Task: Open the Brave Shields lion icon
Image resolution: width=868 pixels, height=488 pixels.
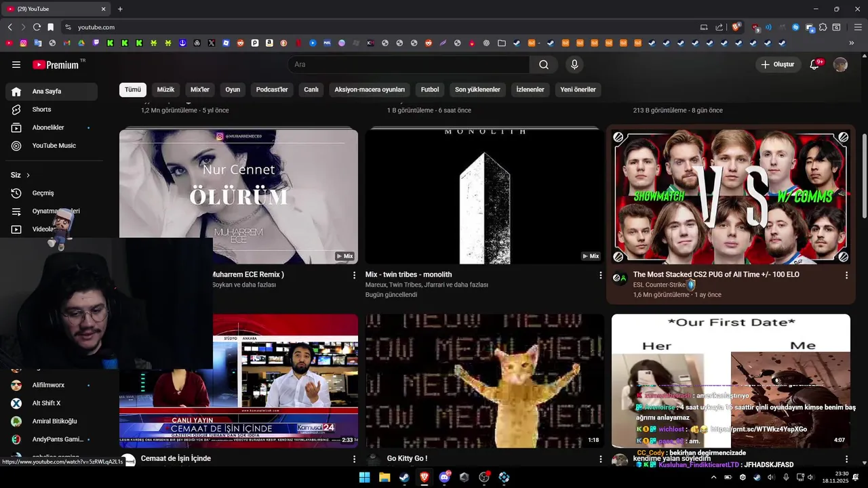Action: tap(736, 27)
